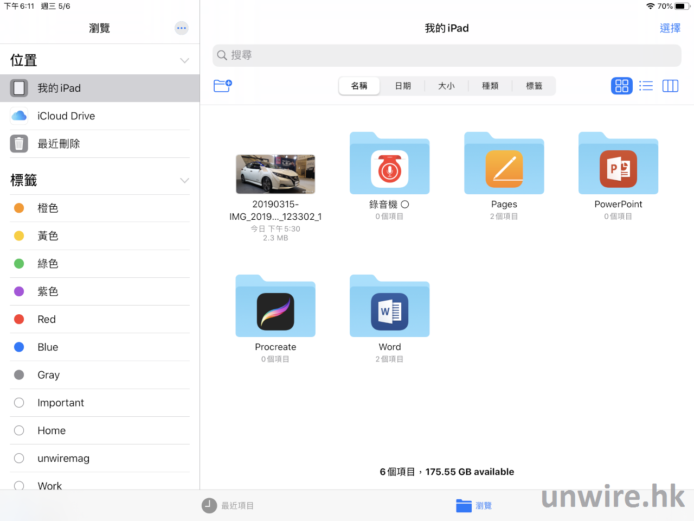The height and width of the screenshot is (521, 694).
Task: Open the Procreate folder
Action: (x=275, y=308)
